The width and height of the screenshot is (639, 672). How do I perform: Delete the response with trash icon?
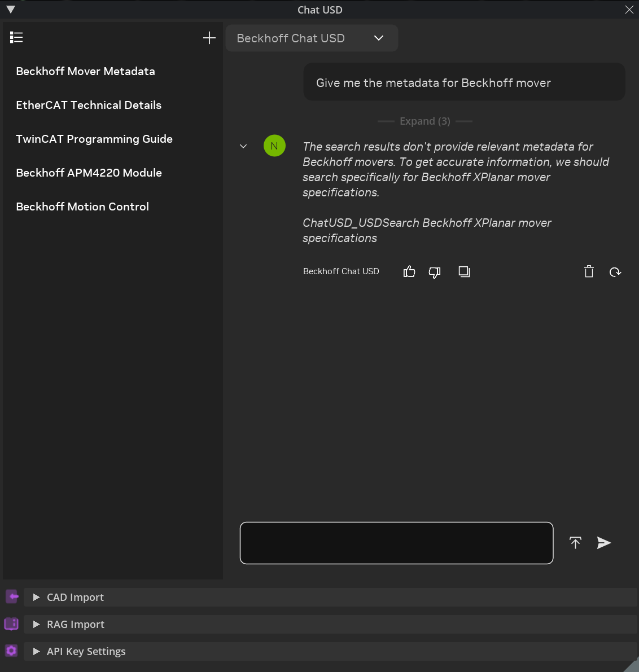tap(589, 272)
